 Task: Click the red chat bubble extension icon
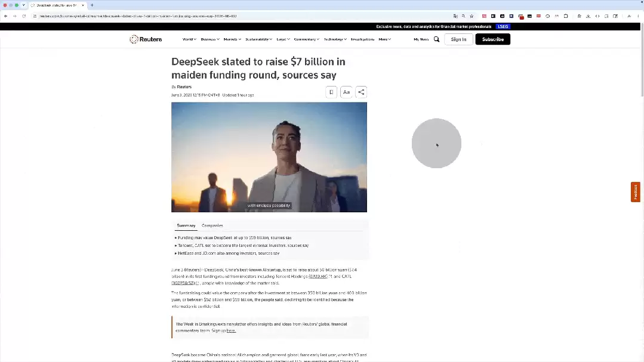pyautogui.click(x=538, y=16)
